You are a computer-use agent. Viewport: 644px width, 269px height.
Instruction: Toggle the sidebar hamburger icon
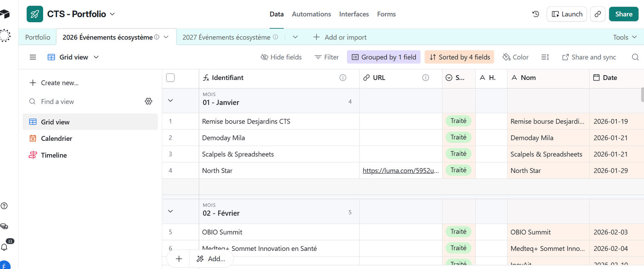(x=33, y=57)
